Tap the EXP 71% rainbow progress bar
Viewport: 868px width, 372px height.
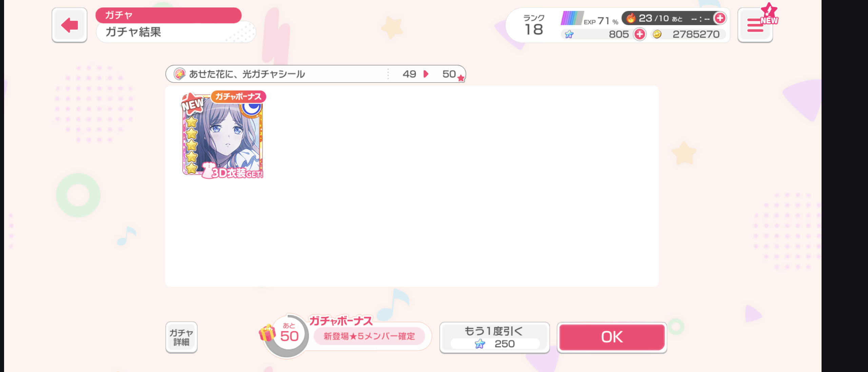click(x=572, y=18)
